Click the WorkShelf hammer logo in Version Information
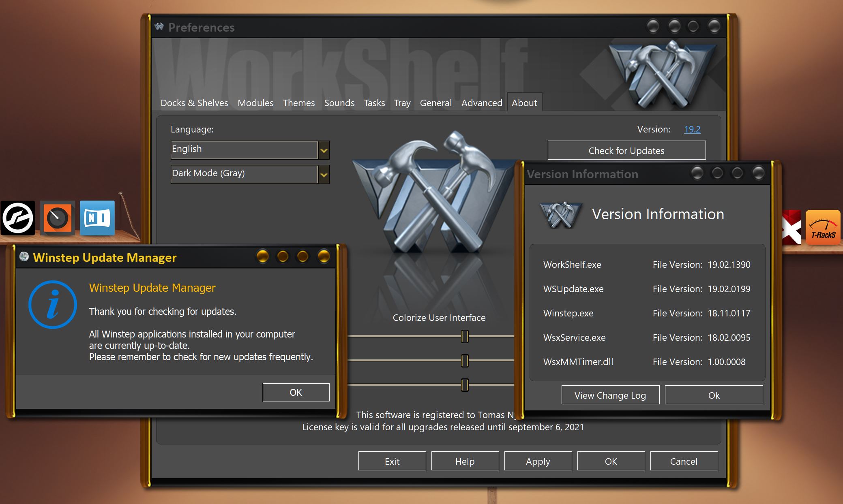Screen dimensions: 843x504 561,215
